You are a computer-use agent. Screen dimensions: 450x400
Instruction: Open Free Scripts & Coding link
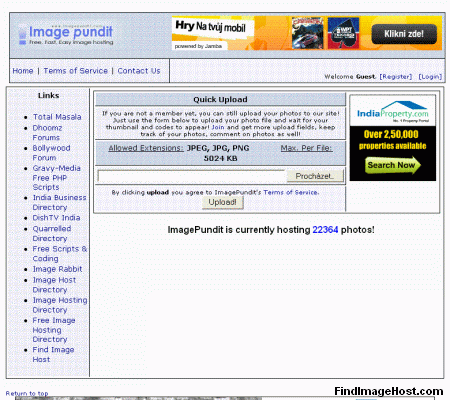pos(60,254)
